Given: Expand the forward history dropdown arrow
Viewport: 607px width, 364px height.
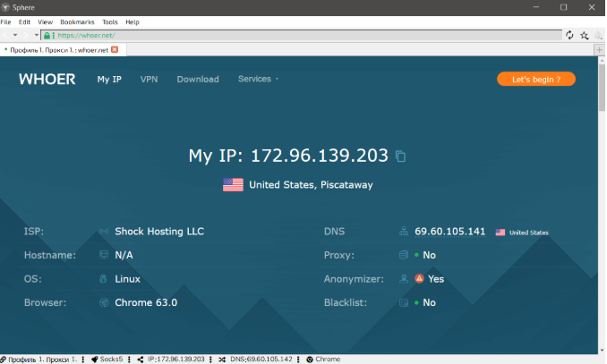Looking at the screenshot, I should [x=37, y=35].
